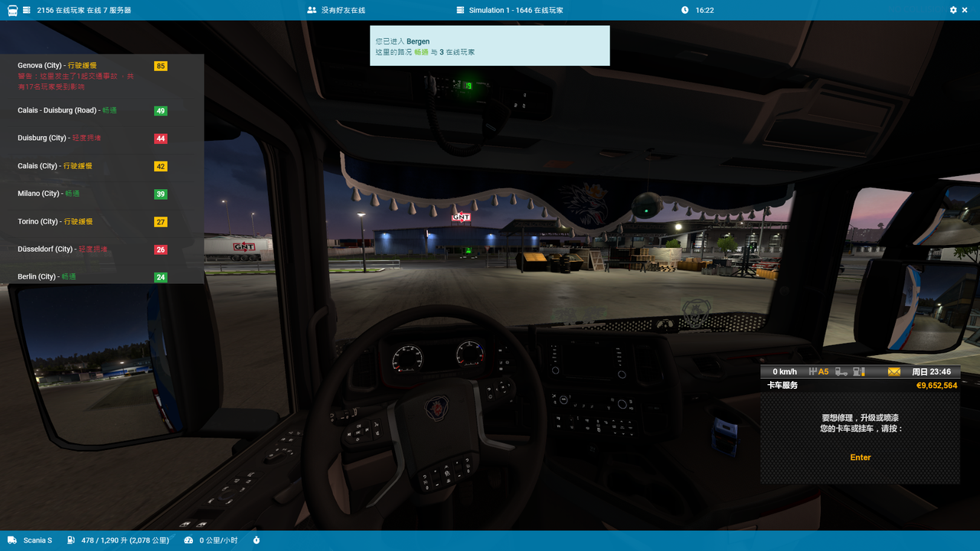Click the 0 公里/小时 speed label
Screen dimensions: 980x551
pyautogui.click(x=218, y=540)
